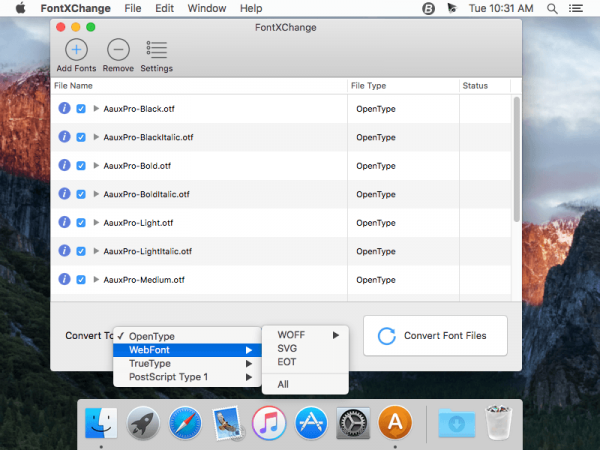
Task: Open the File menu
Action: [x=133, y=8]
